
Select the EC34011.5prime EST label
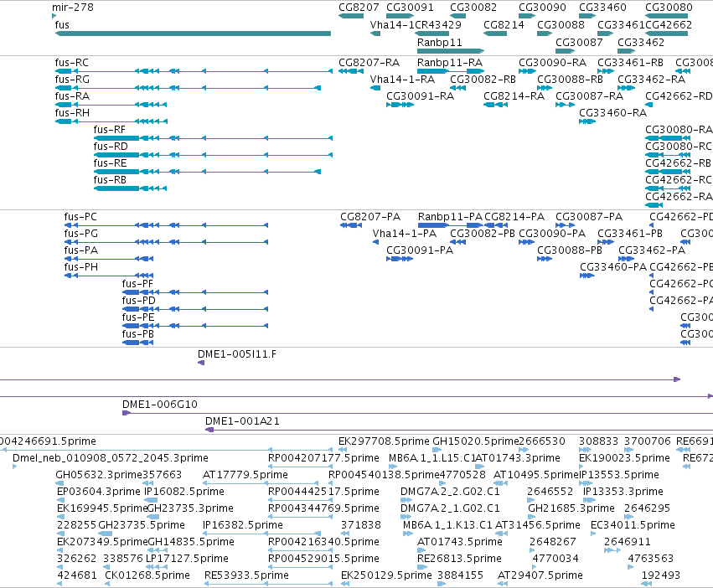pyautogui.click(x=633, y=525)
